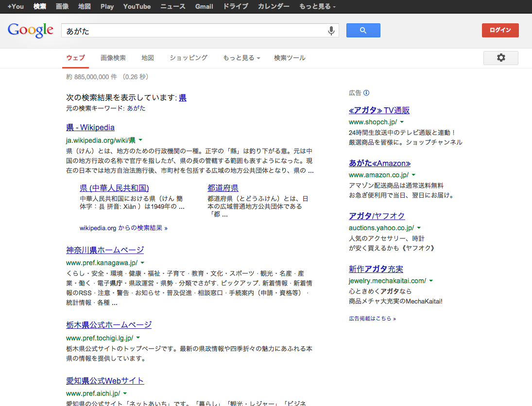Viewport: 532px width, 406px height.
Task: Open dropdown arrow next to www.amazon.co.jp
Action: (x=413, y=175)
